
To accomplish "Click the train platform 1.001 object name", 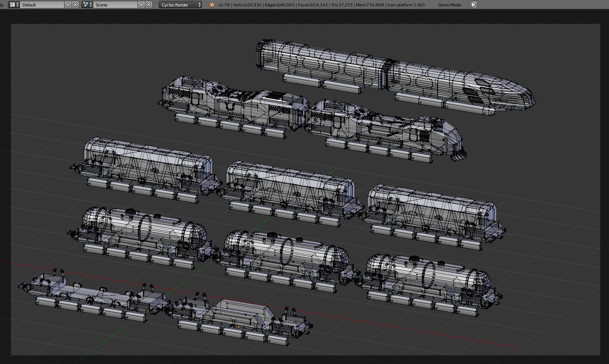I will point(406,5).
